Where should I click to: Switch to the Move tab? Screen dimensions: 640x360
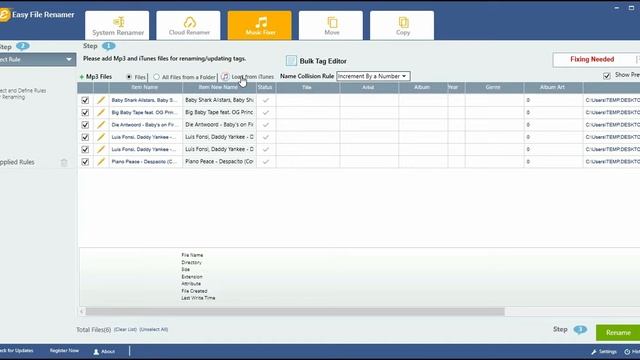click(331, 25)
